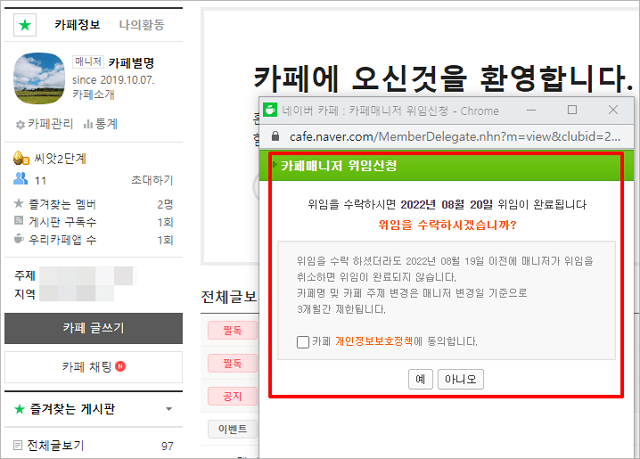Click the green star icon at top-left
This screenshot has width=640, height=459.
pos(22,24)
